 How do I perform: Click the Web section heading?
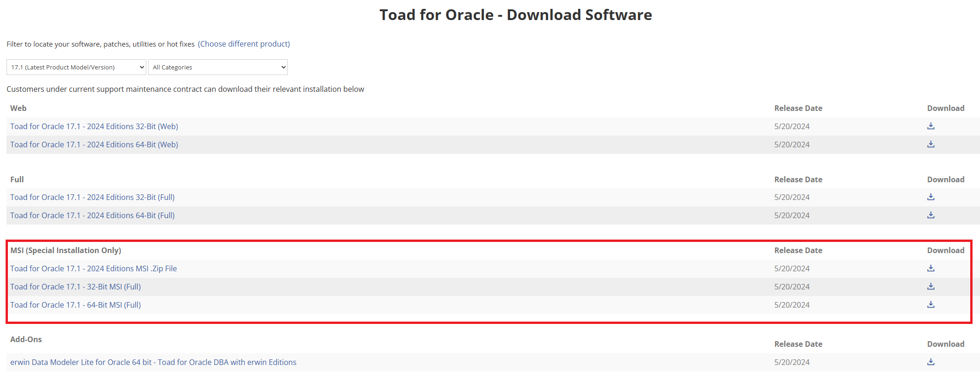pyautogui.click(x=18, y=108)
